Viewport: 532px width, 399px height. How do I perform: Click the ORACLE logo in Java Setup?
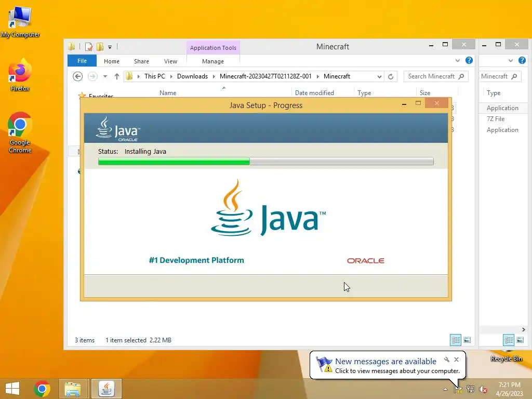click(x=365, y=261)
